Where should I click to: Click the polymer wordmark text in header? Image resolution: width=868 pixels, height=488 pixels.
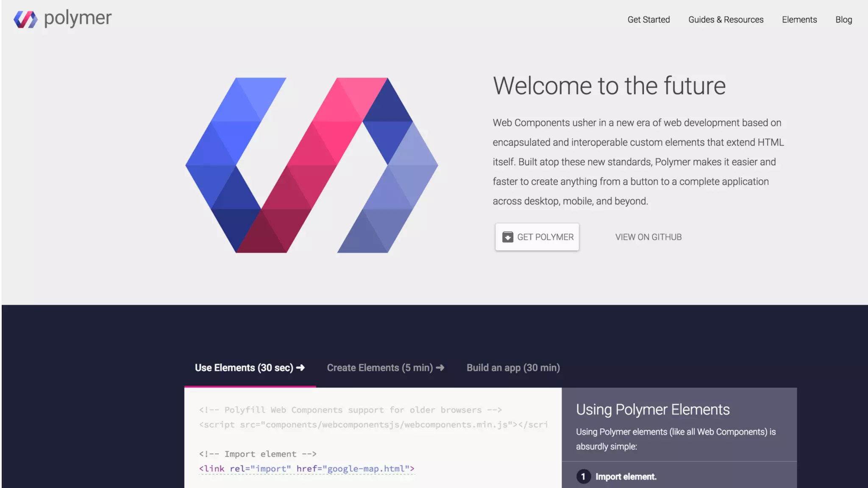pos(78,19)
